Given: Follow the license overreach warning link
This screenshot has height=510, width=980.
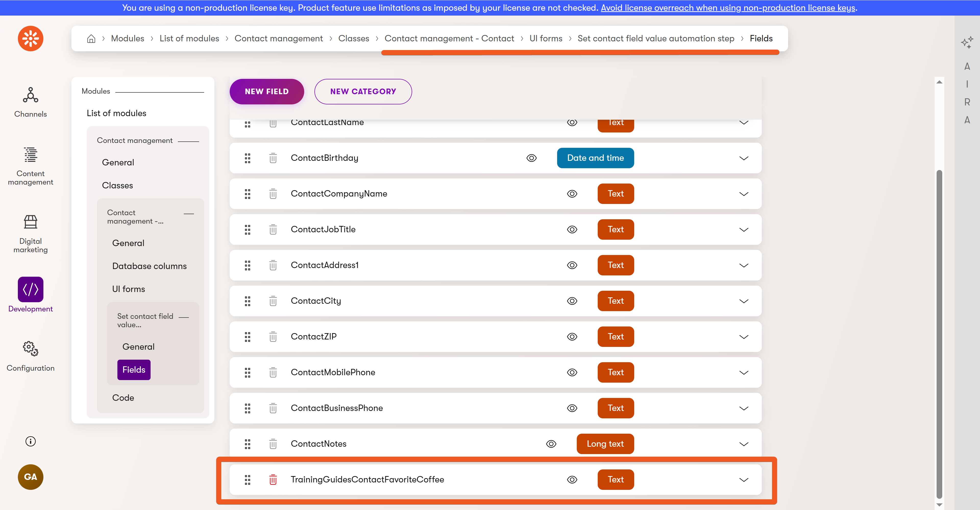Looking at the screenshot, I should point(728,8).
